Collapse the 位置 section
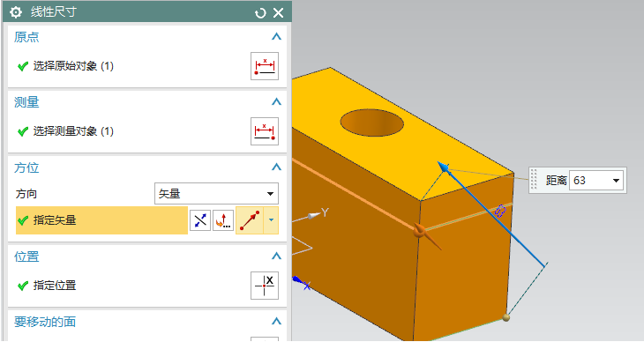 276,256
